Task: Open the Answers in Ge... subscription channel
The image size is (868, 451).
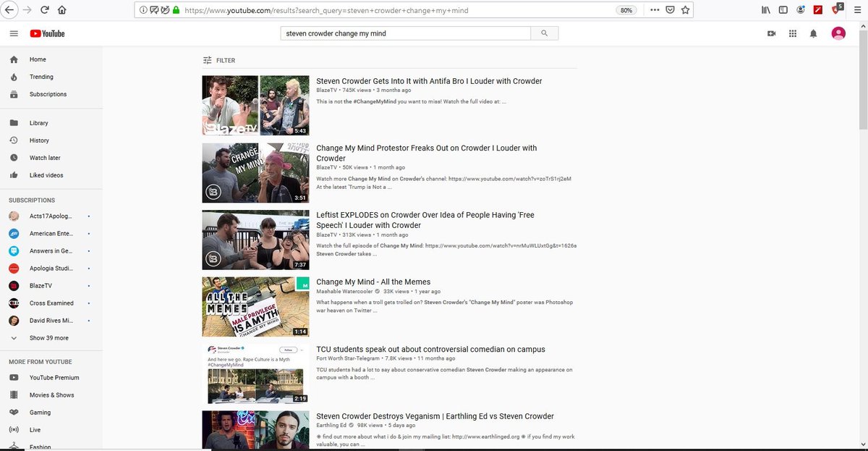Action: 51,251
